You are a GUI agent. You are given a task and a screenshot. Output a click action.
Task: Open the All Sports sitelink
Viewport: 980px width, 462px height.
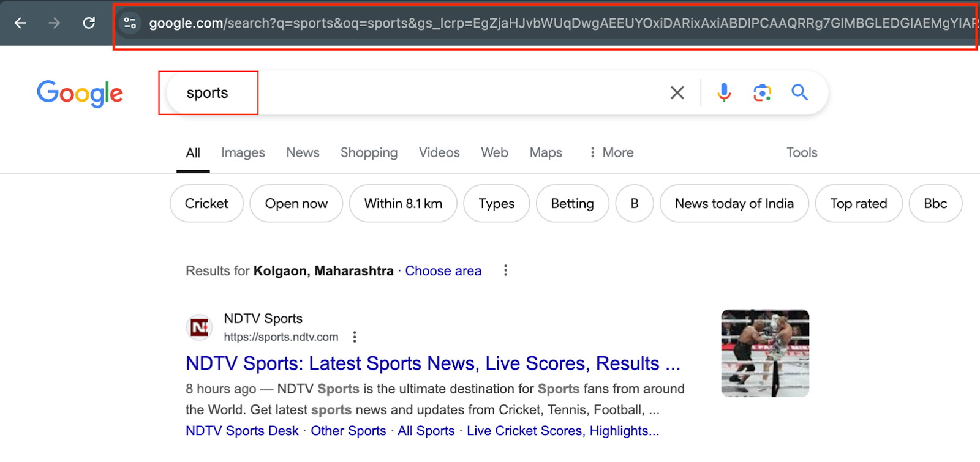pyautogui.click(x=426, y=431)
